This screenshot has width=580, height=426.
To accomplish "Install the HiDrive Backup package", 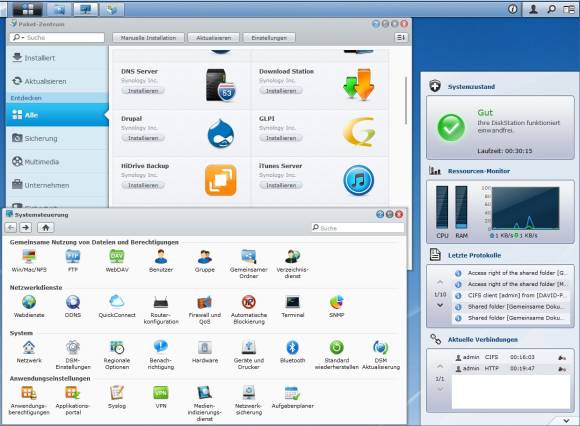I will point(143,185).
